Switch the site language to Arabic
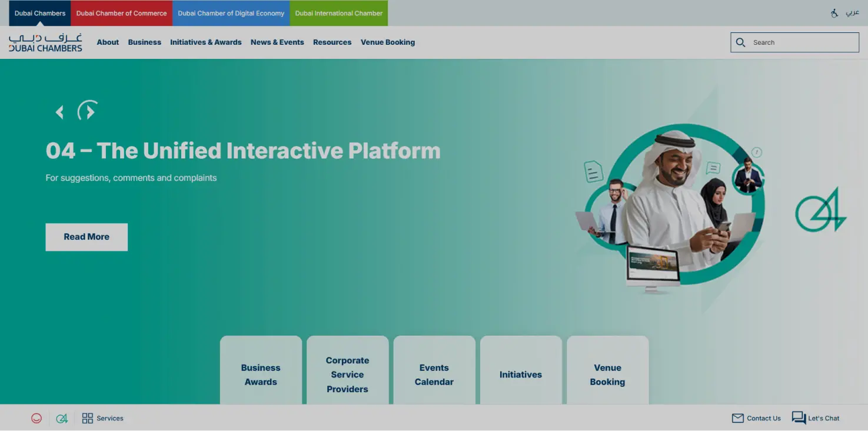Screen dimensions: 868x431 [853, 13]
